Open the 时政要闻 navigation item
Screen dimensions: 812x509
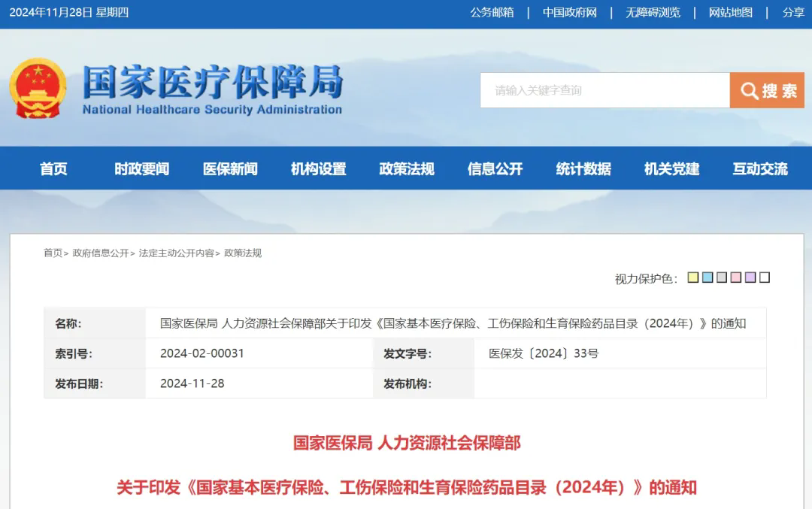[x=141, y=168]
